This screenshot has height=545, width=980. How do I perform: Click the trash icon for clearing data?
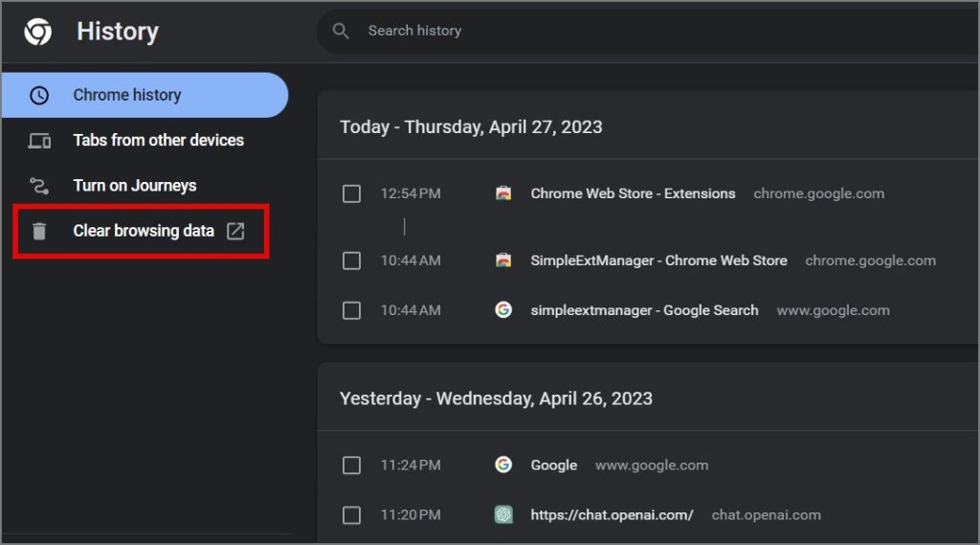coord(39,231)
